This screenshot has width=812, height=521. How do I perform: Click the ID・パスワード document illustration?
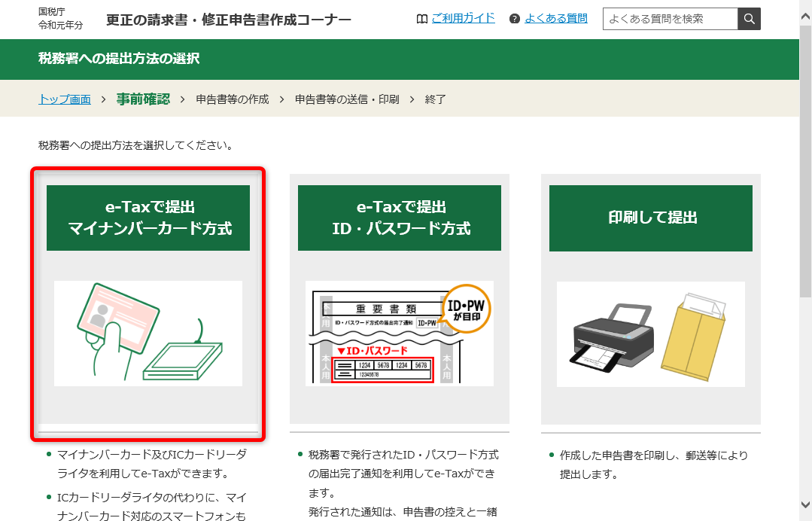click(x=400, y=333)
